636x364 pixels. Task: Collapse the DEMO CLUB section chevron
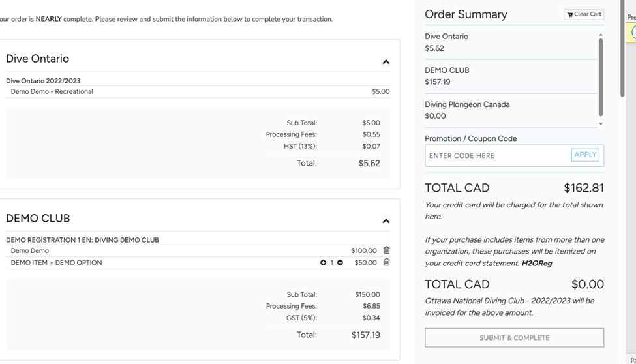point(386,221)
